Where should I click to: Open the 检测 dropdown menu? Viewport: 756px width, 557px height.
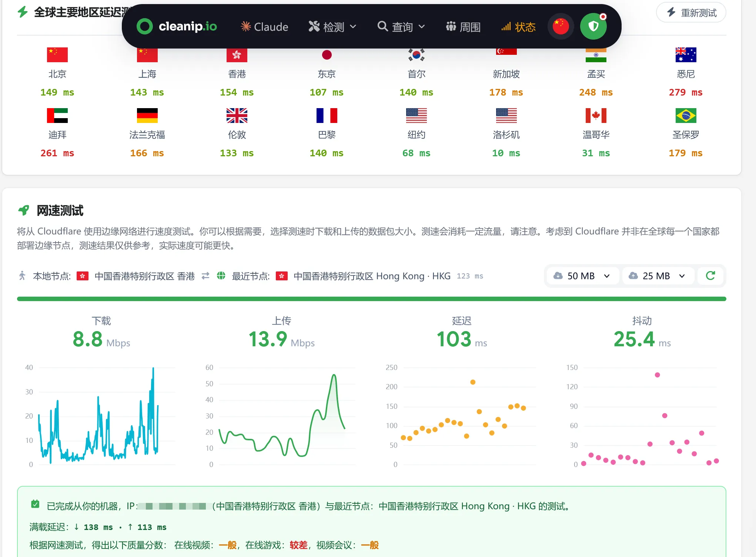(x=332, y=27)
